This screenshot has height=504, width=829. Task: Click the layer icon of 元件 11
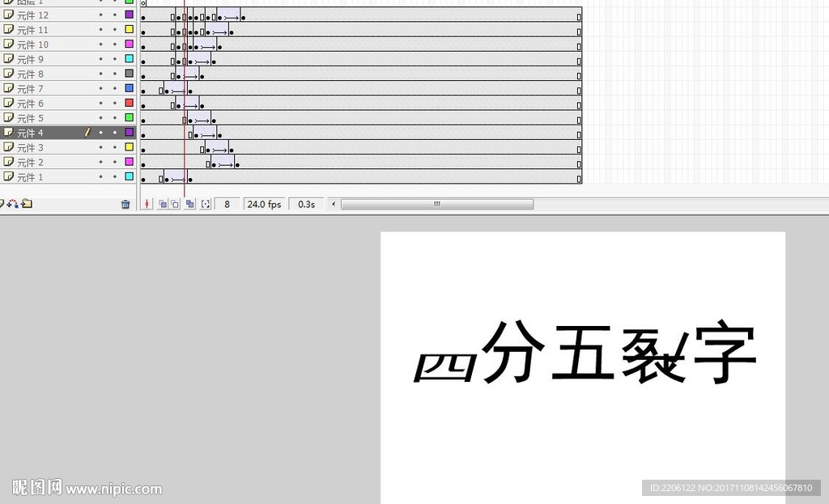pyautogui.click(x=8, y=30)
